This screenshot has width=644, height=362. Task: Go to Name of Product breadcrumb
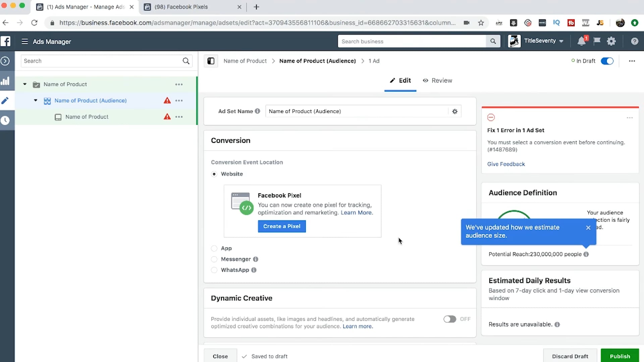[245, 61]
